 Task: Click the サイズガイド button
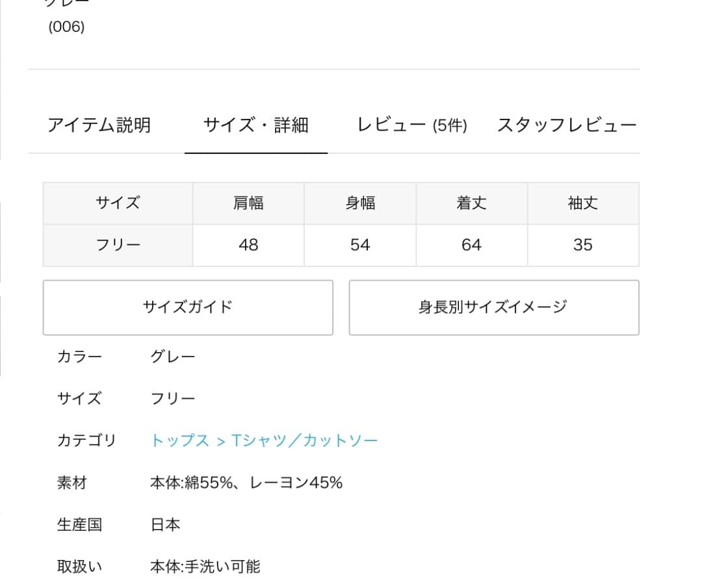188,307
